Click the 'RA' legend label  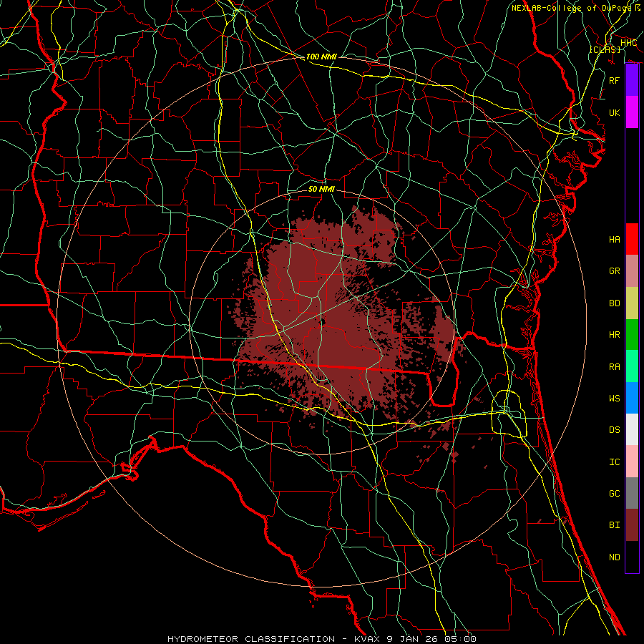[x=615, y=367]
